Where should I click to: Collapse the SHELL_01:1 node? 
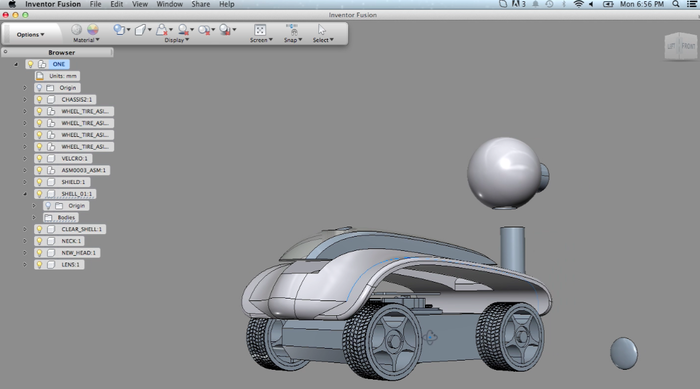[x=25, y=194]
